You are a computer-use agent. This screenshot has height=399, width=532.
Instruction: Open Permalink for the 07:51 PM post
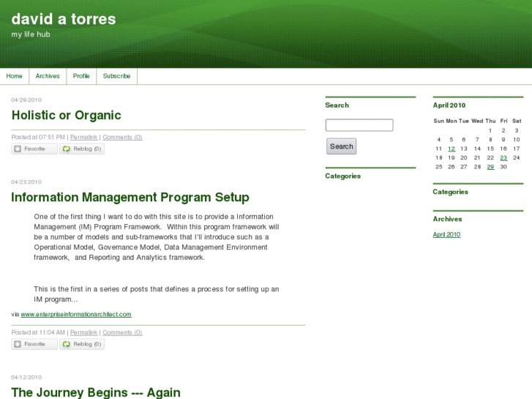84,137
